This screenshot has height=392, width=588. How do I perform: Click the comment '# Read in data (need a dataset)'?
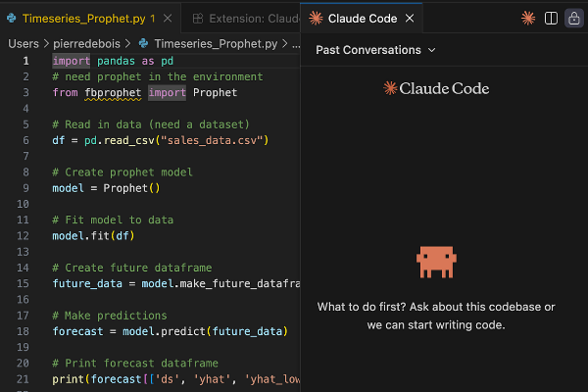(x=151, y=124)
